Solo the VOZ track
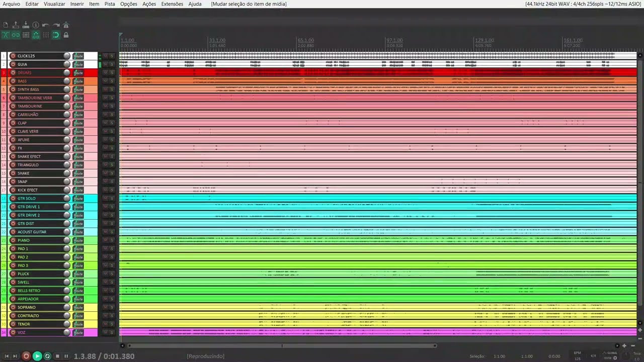The height and width of the screenshot is (362, 644). [112, 332]
